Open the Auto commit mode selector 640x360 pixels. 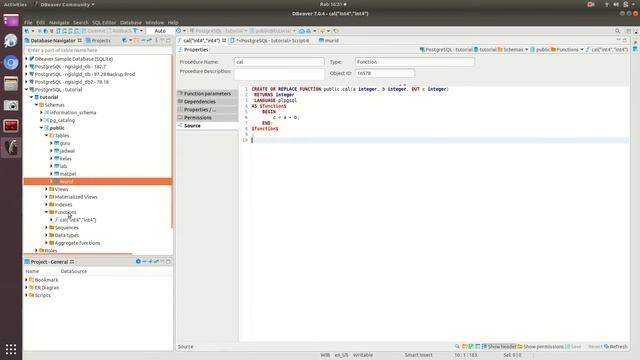[160, 31]
